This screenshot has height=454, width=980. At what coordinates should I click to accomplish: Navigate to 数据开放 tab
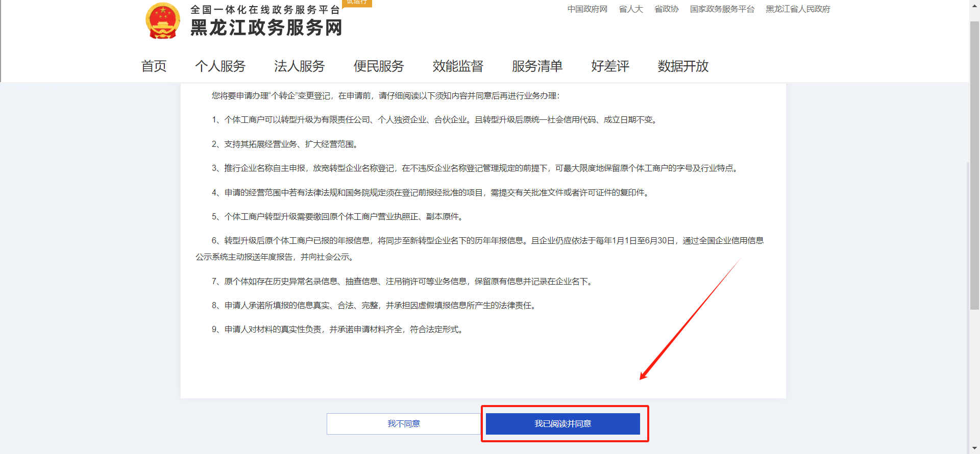pos(683,66)
